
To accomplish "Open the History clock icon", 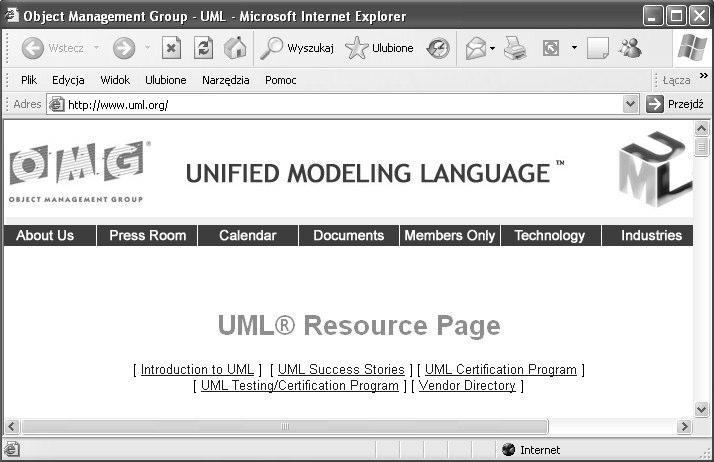I will point(438,48).
